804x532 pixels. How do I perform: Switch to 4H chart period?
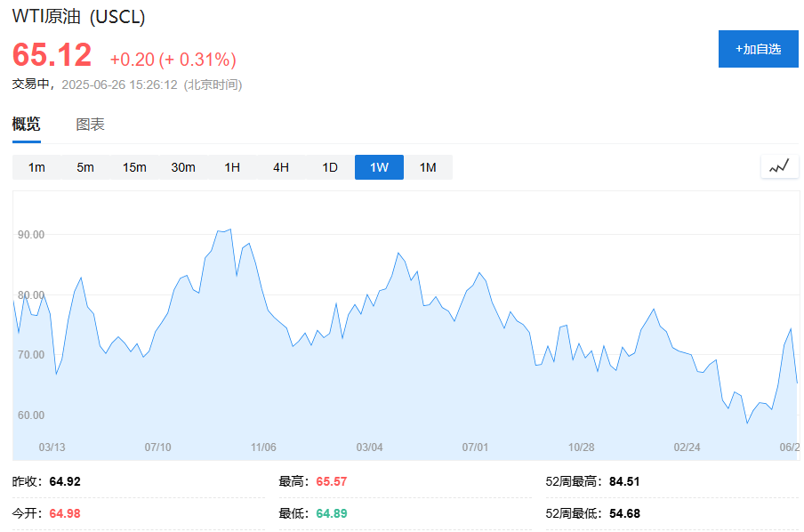tap(281, 167)
